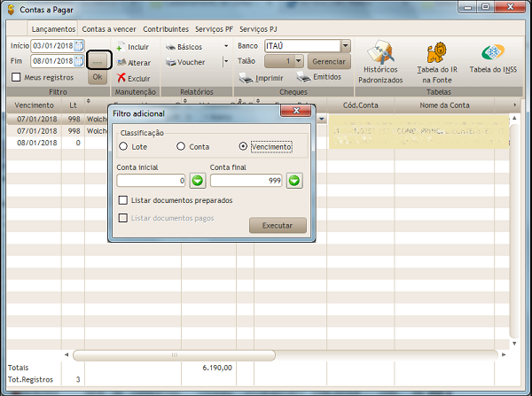The image size is (532, 396).
Task: Open the Serviços PF tab
Action: [x=214, y=29]
